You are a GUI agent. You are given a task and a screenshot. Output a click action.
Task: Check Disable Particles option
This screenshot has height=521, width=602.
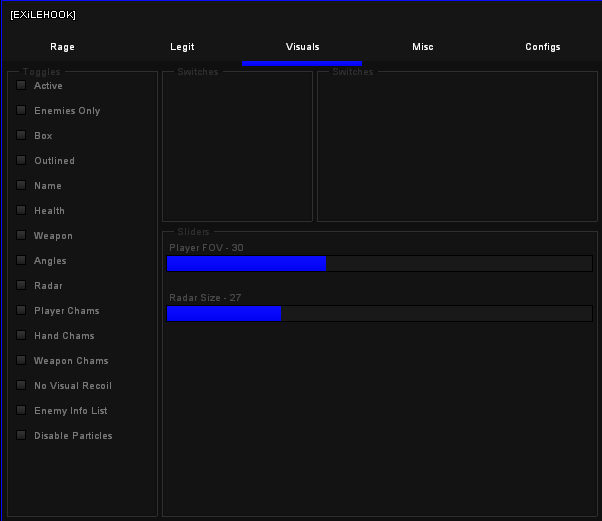coord(21,435)
